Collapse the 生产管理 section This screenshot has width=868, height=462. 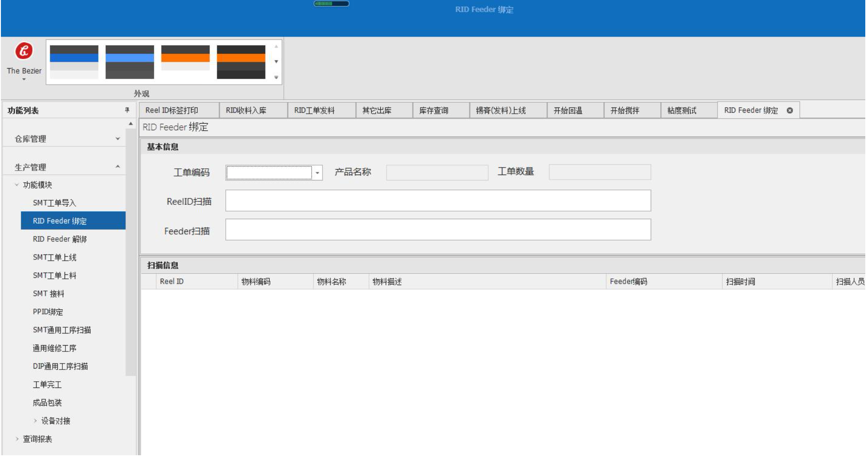(x=117, y=167)
